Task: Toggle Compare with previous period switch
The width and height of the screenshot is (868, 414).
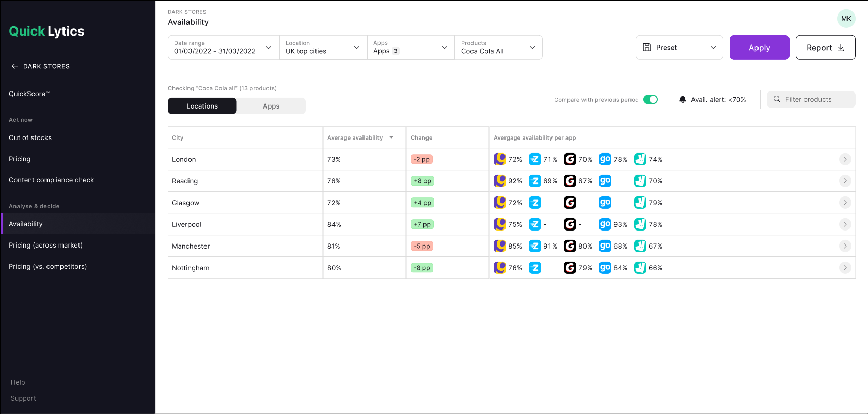Action: coord(651,100)
